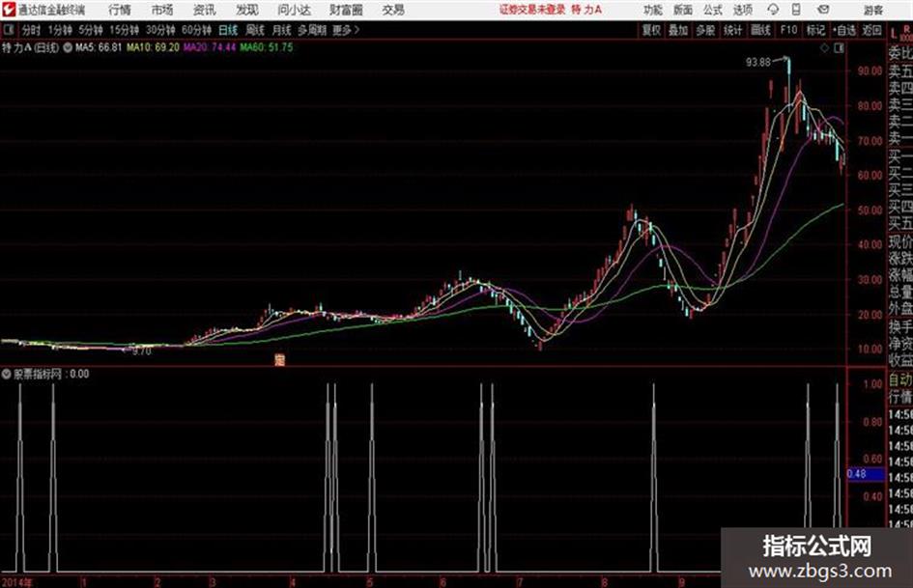This screenshot has height=588, width=913.
Task: Switch to the 周线 weekly tab
Action: 255,30
